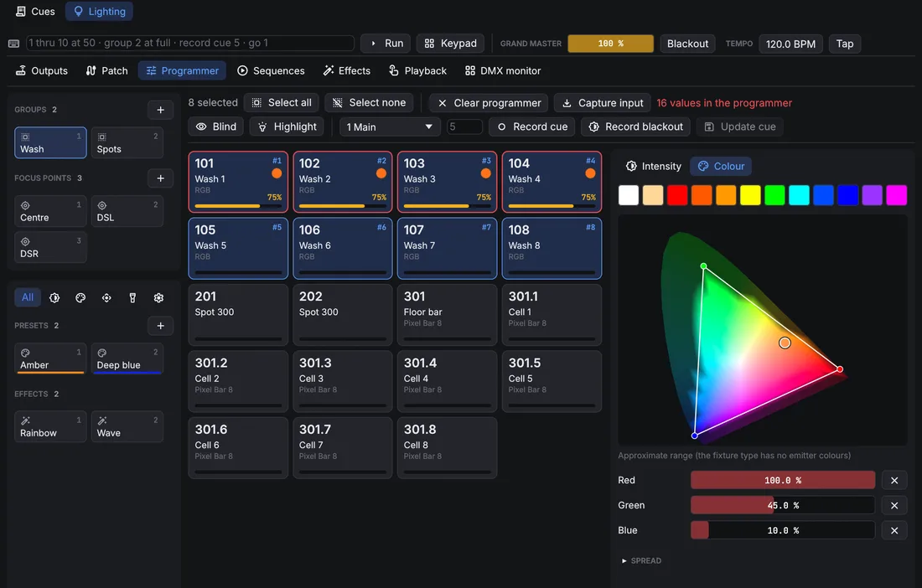Add a new preset with plus button
Viewport: 922px width, 588px height.
(161, 326)
